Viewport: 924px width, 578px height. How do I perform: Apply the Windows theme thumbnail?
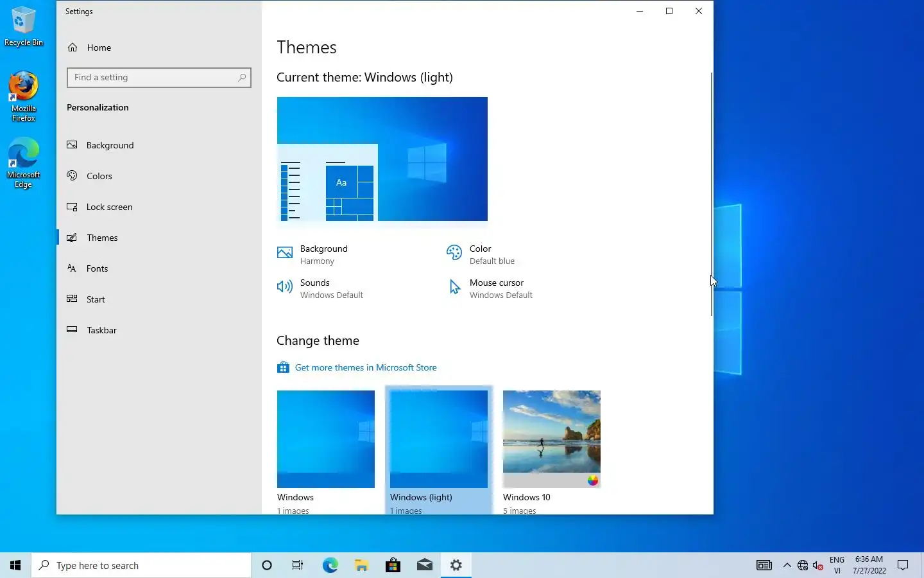[326, 439]
